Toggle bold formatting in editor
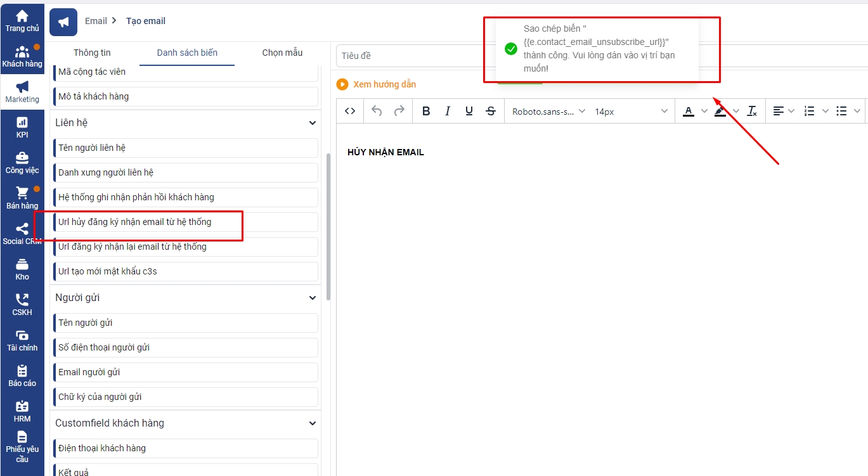Viewport: 868px width, 476px height. [x=426, y=111]
